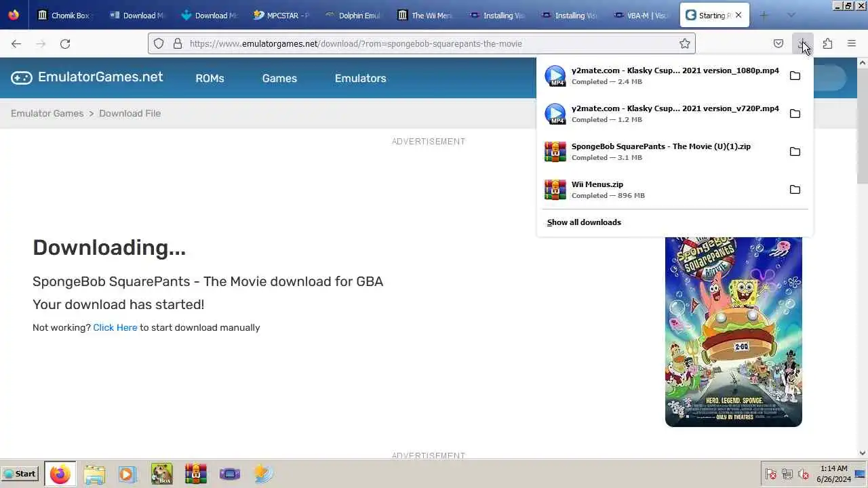The height and width of the screenshot is (488, 868).
Task: Open the list all tabs dropdown
Action: (x=791, y=15)
